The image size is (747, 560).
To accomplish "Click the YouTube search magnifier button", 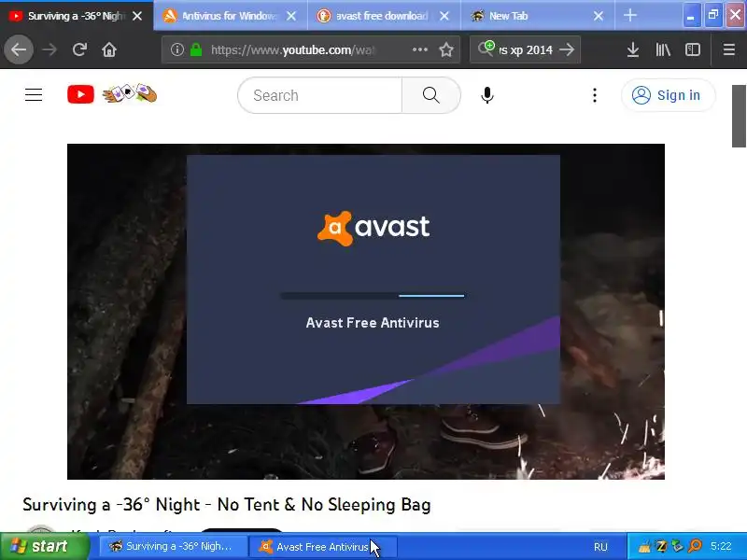I will point(431,95).
